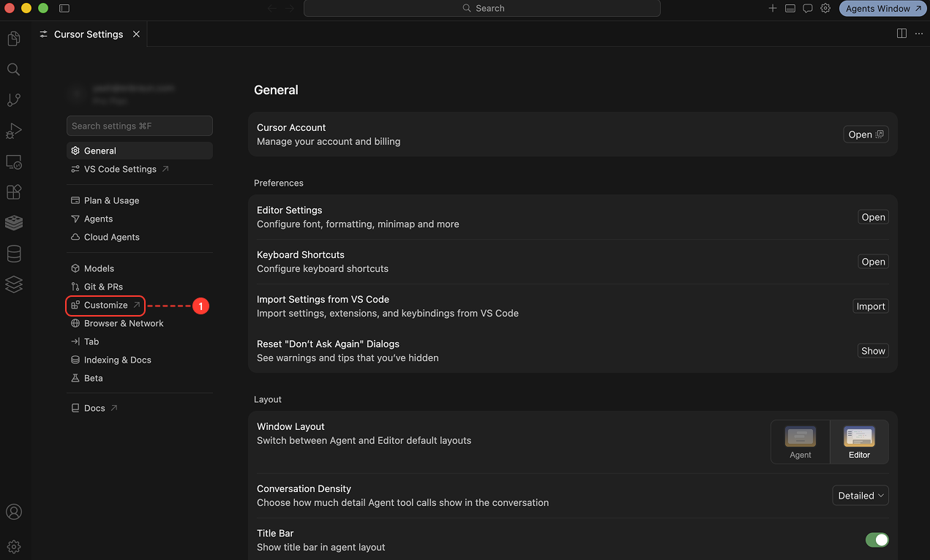Open the Remote Explorer view
This screenshot has height=560, width=930.
point(13,162)
